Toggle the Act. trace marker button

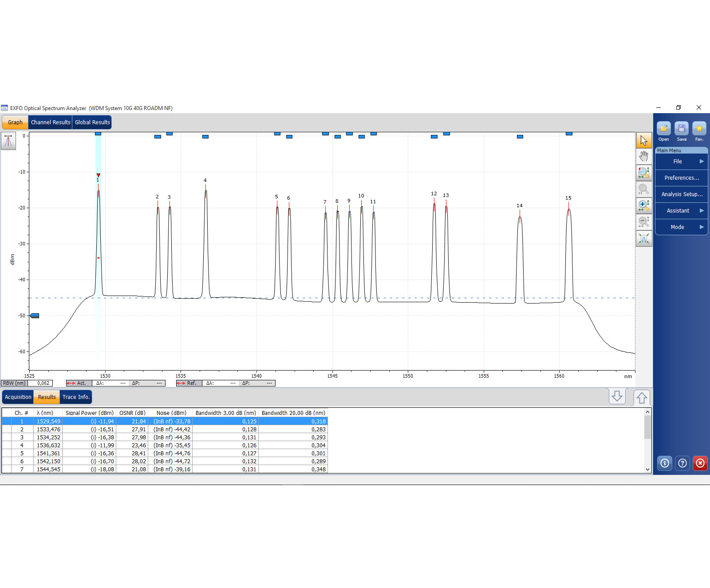click(x=79, y=383)
